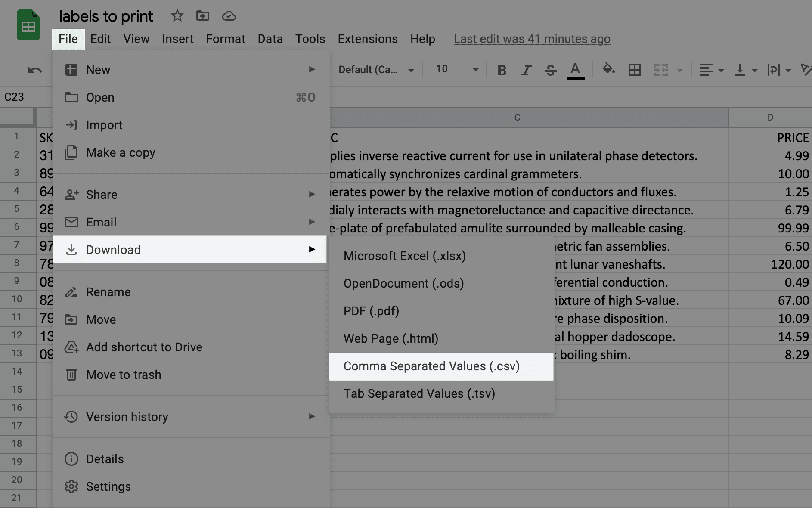Open the cell borders tool

point(634,70)
